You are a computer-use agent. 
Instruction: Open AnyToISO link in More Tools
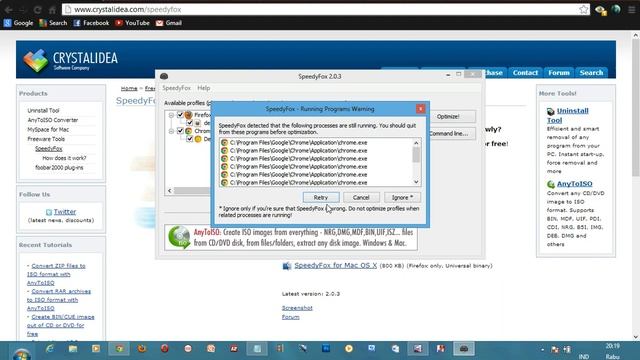(x=575, y=184)
